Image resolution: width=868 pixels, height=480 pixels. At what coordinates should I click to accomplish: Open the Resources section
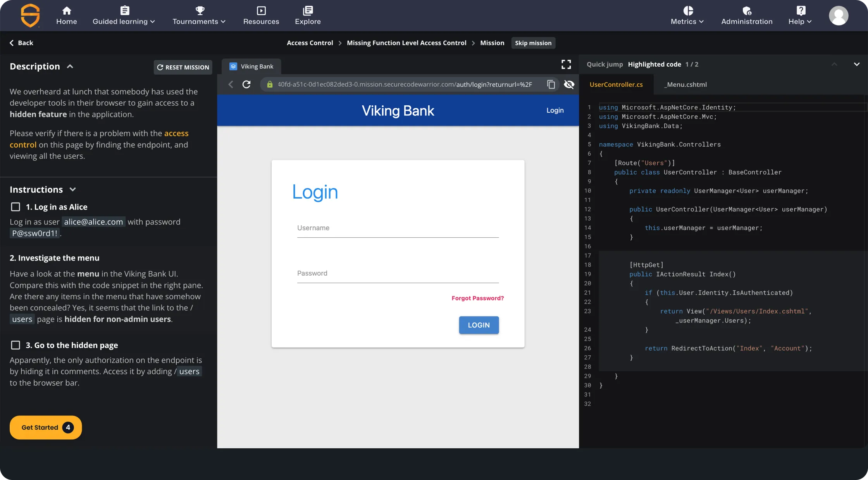261,15
